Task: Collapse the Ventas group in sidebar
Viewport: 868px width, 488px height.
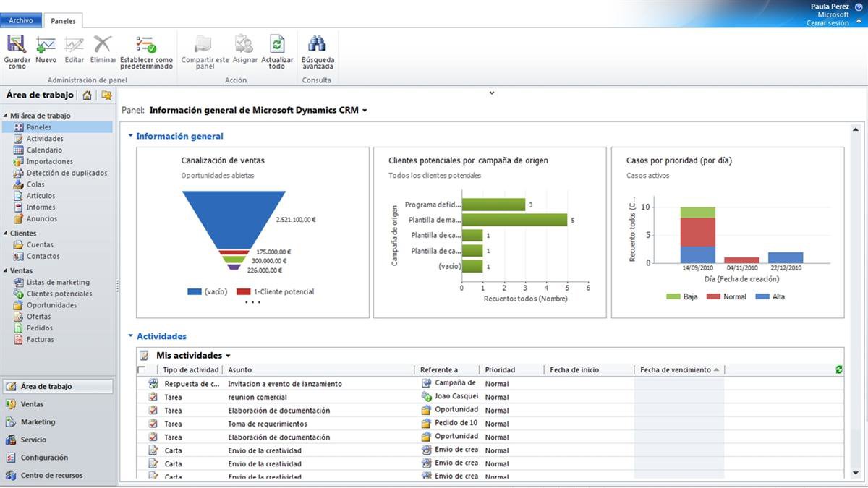Action: (x=6, y=271)
